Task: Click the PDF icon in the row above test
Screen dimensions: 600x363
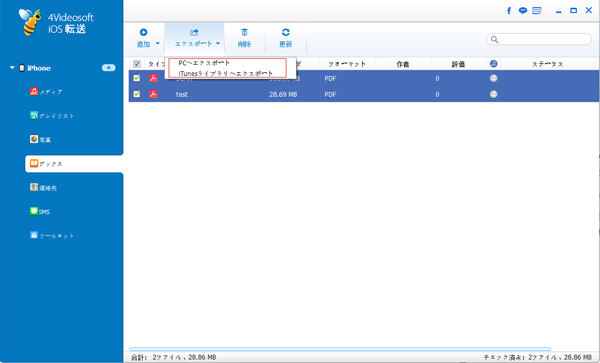Action: [x=153, y=78]
